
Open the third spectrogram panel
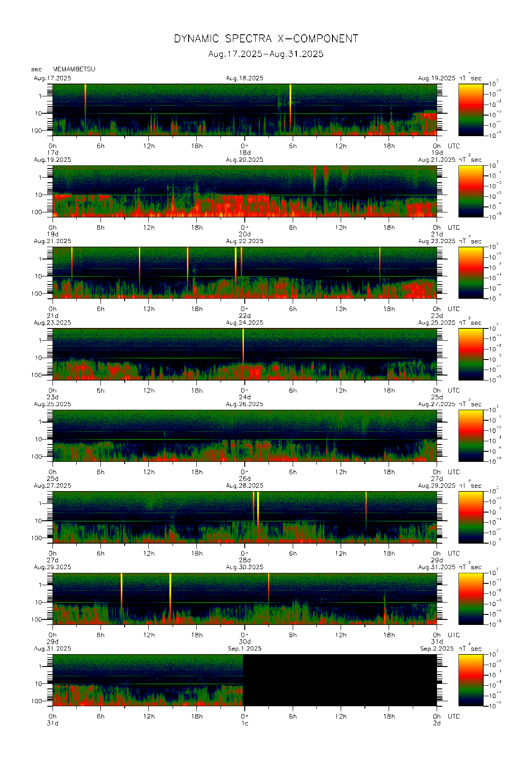click(244, 273)
